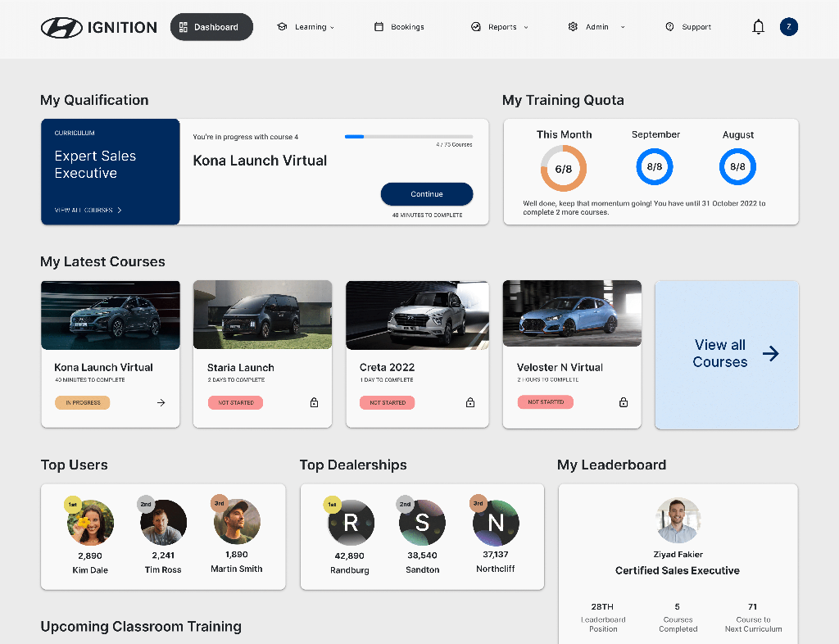Click the Northcliff N dealership avatar
The height and width of the screenshot is (644, 839).
(x=496, y=523)
